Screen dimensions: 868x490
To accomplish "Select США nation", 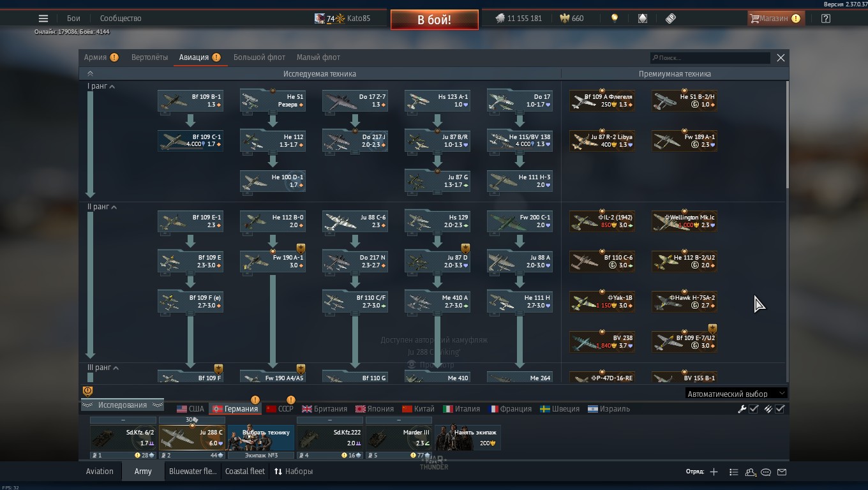I will pos(190,409).
